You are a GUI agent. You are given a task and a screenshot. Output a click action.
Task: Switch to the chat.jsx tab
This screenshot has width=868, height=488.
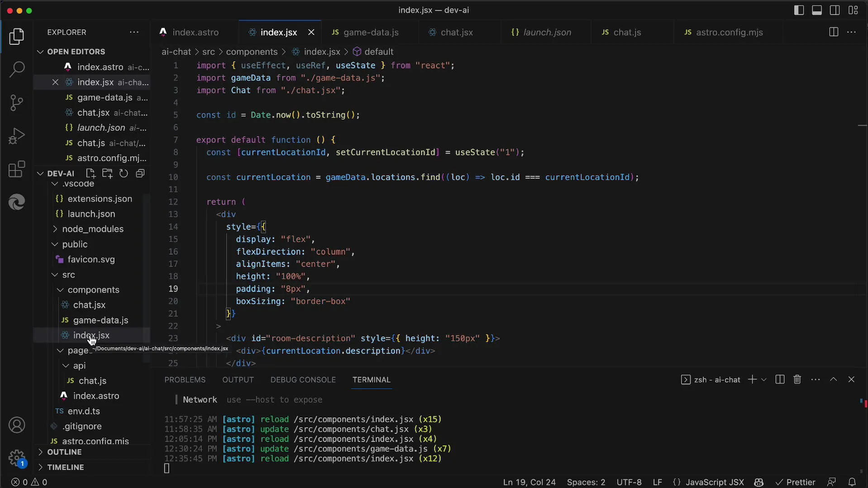pos(456,32)
